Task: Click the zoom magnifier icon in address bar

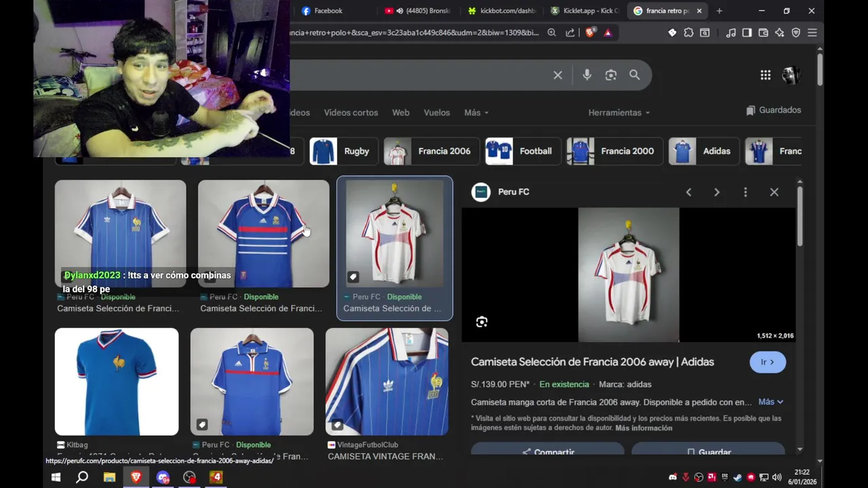Action: coord(552,33)
